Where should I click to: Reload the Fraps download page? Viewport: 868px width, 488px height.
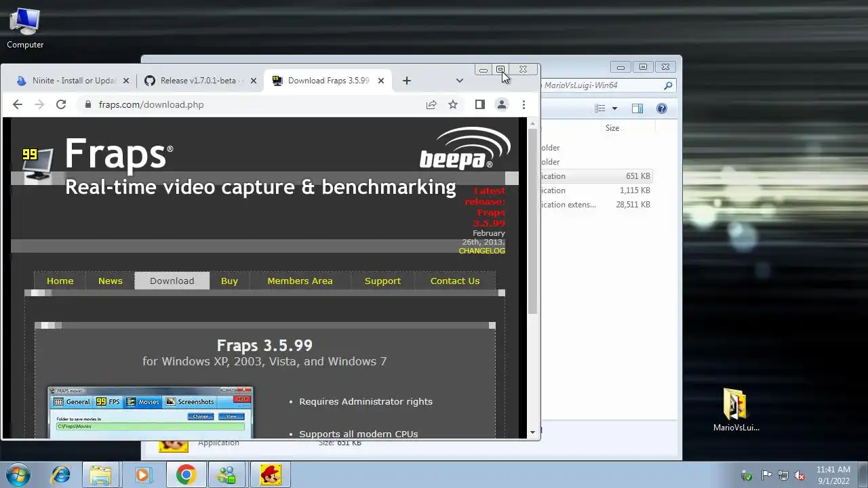(61, 104)
